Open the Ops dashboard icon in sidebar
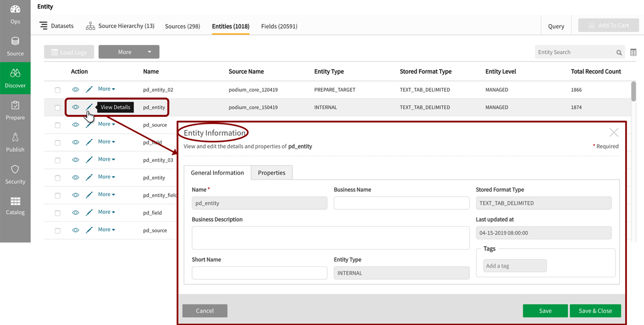The width and height of the screenshot is (644, 325). (x=15, y=9)
